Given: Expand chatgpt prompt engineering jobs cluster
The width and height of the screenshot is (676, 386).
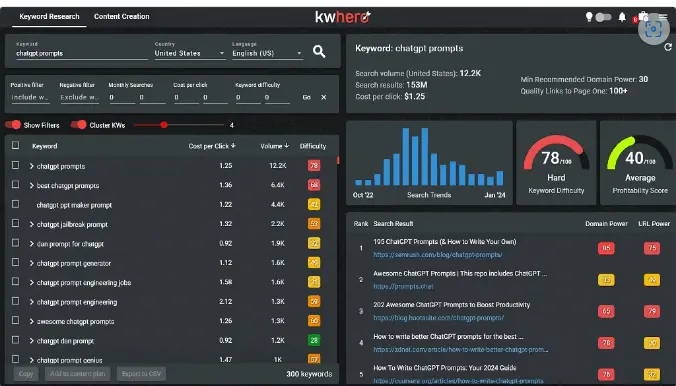Looking at the screenshot, I should point(31,282).
